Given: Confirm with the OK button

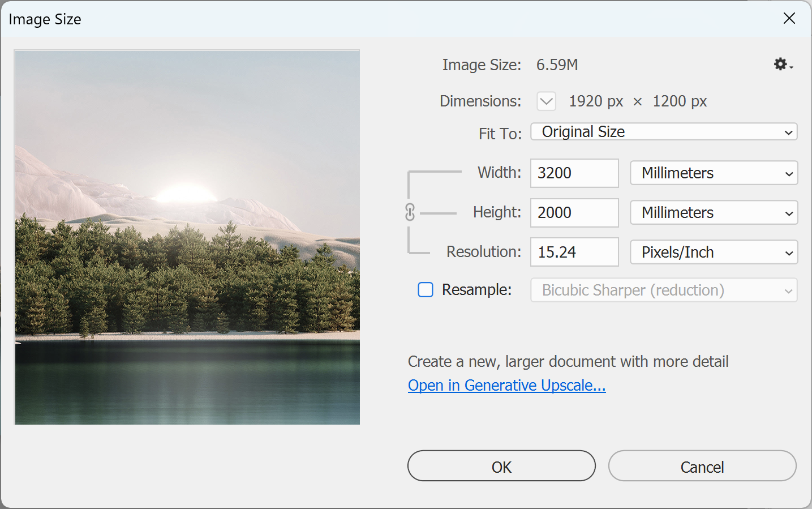Looking at the screenshot, I should tap(501, 466).
